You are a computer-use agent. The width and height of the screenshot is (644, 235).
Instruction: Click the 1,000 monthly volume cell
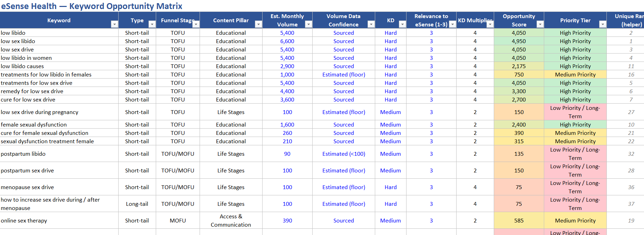pyautogui.click(x=287, y=74)
